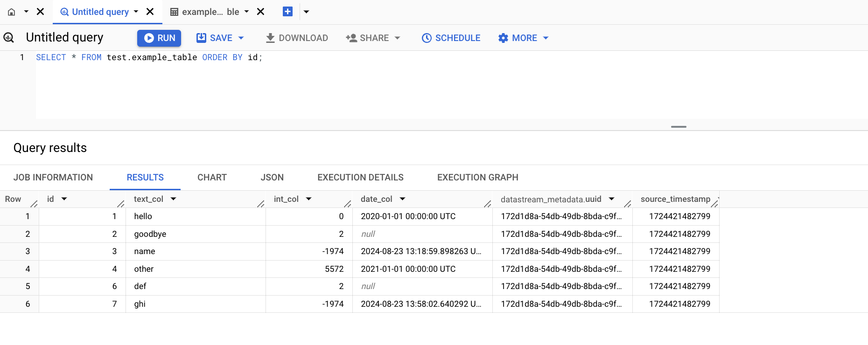
Task: View the EXECUTION DETAILS tab
Action: (x=360, y=178)
